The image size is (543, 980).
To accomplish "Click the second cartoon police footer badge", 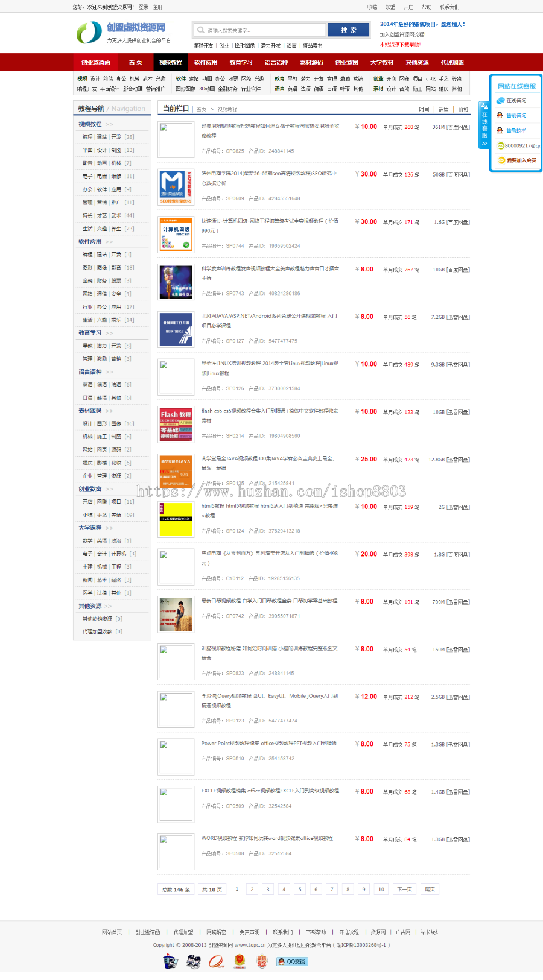I will (x=193, y=961).
